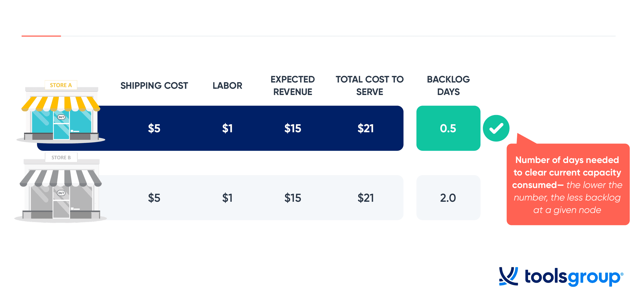The width and height of the screenshot is (644, 303).
Task: Click Store B's $15 expected revenue value
Action: 293,198
